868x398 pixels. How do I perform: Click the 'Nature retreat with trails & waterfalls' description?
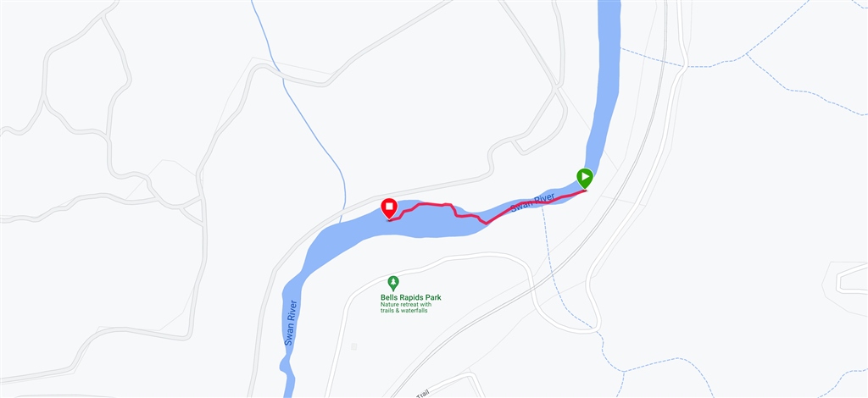406,307
